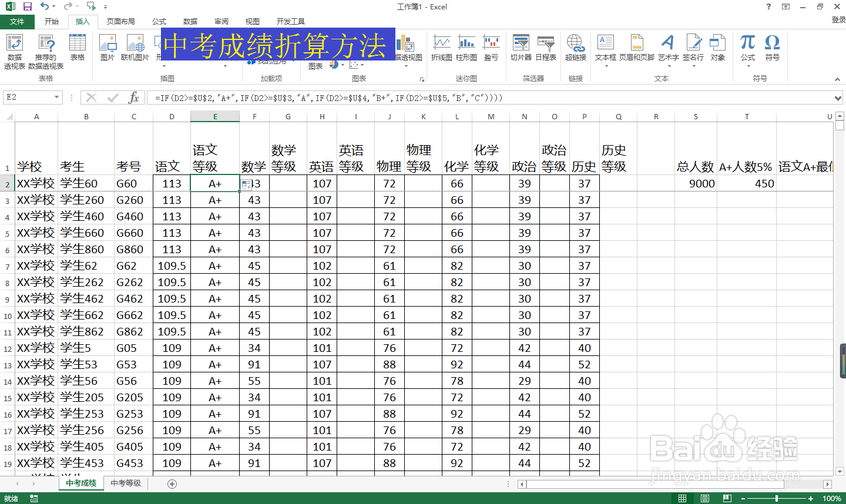
Task: Click the zoom slider handle
Action: click(x=777, y=499)
